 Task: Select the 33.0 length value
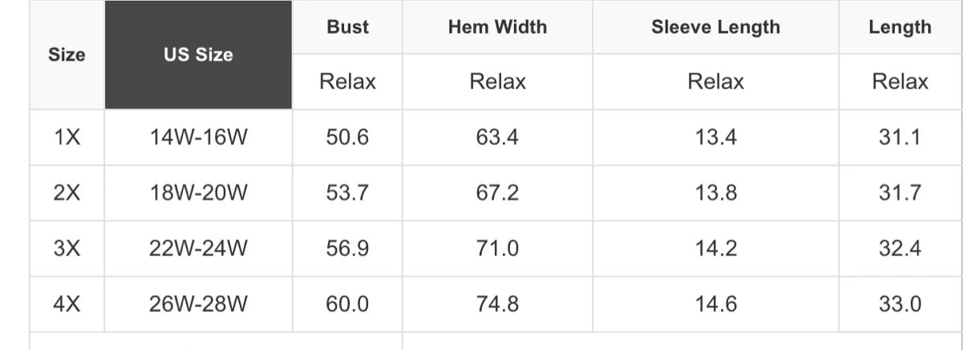tap(900, 304)
